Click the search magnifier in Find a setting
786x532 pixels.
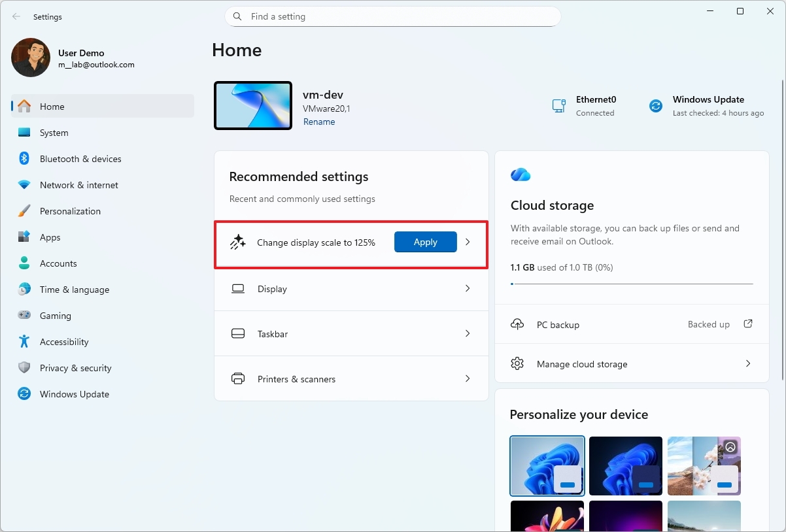[x=237, y=16]
